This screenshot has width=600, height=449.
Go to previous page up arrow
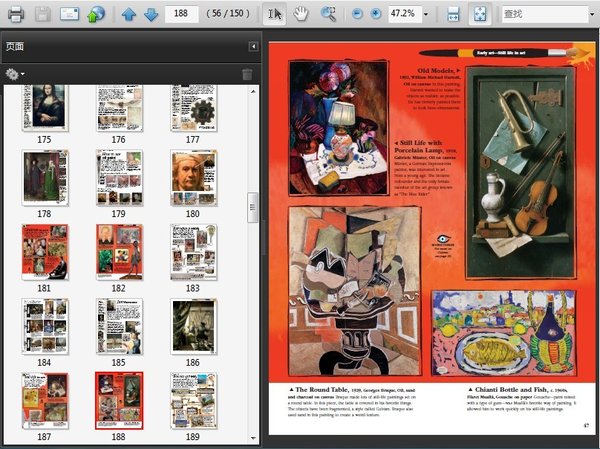[129, 15]
